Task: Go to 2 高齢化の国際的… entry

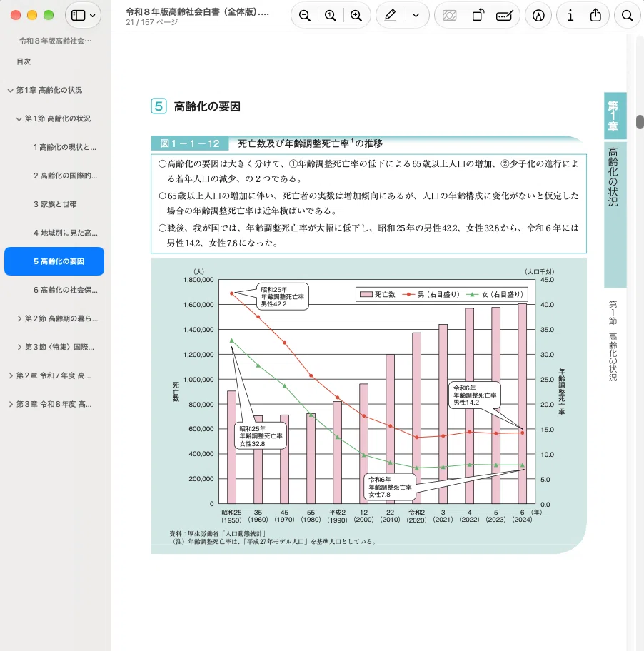Action: click(65, 176)
